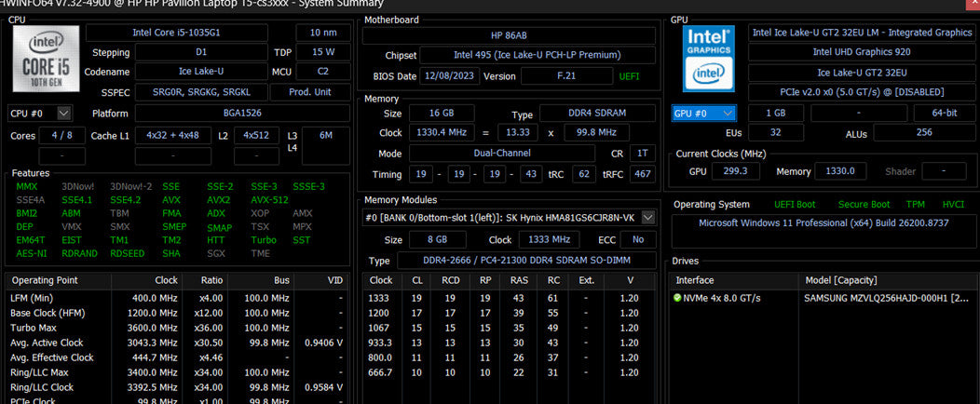Click the BIOS Version value F.21
980x404 pixels.
tap(567, 76)
